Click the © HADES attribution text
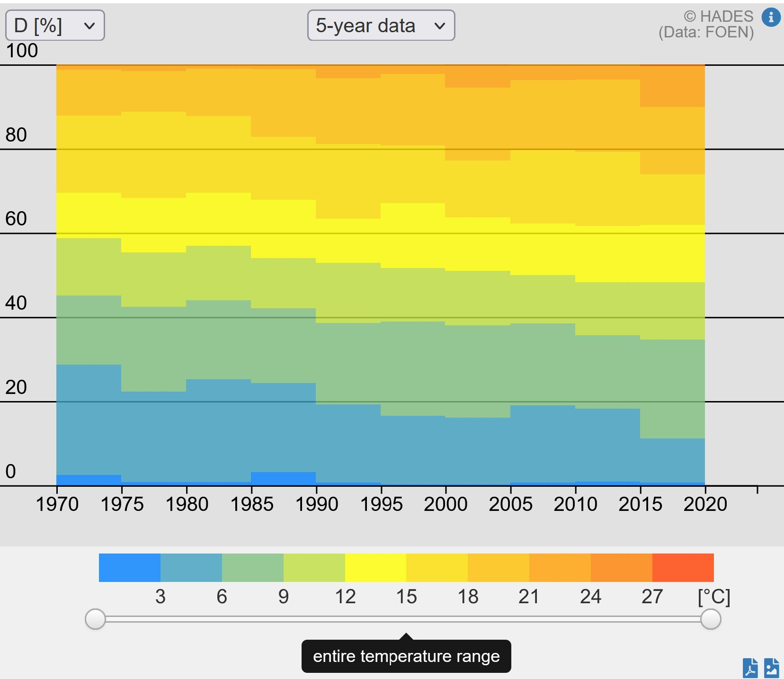The width and height of the screenshot is (784, 679). pyautogui.click(x=718, y=17)
